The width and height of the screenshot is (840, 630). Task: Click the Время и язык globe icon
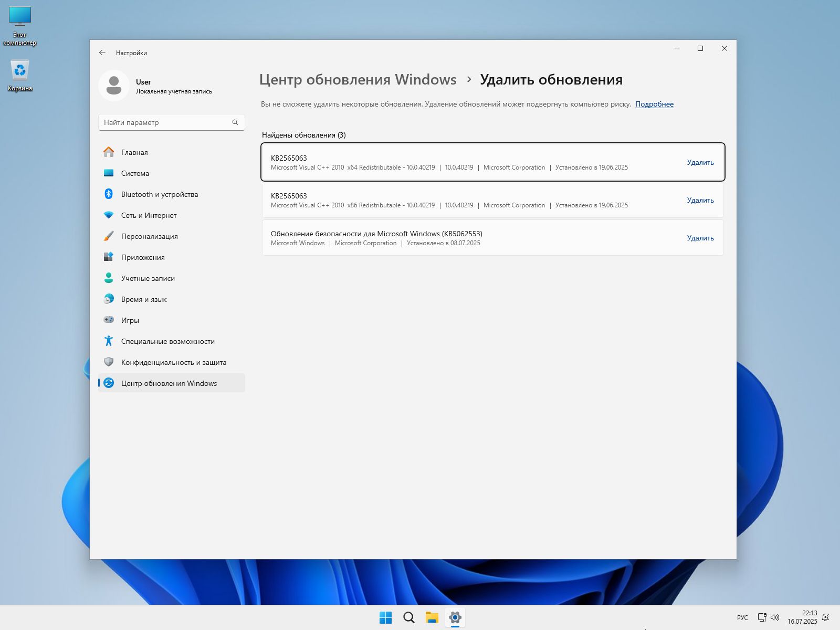(x=109, y=299)
